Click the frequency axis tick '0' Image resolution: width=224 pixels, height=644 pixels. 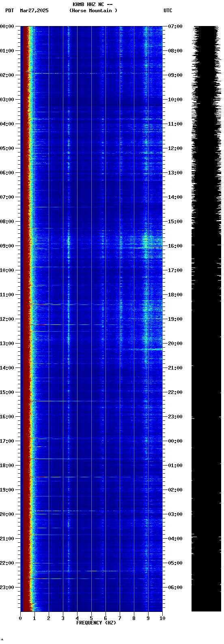pyautogui.click(x=20, y=618)
